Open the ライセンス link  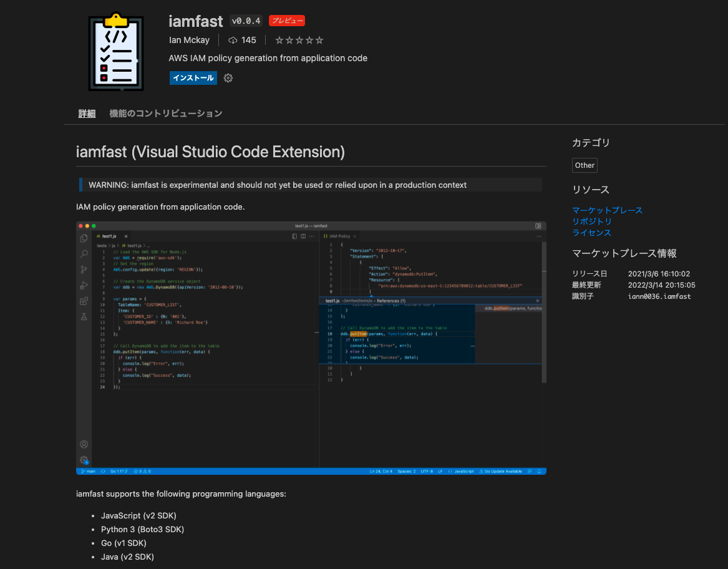(591, 233)
